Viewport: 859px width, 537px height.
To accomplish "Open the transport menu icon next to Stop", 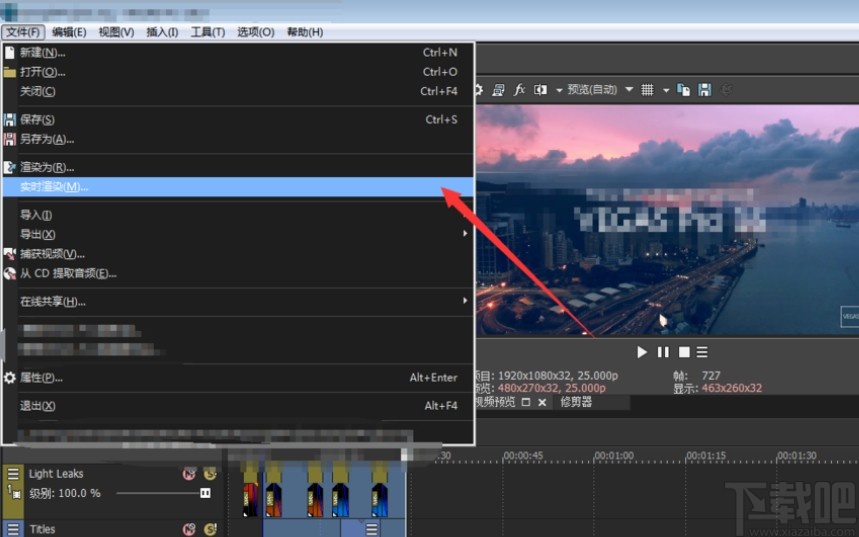I will click(x=702, y=352).
